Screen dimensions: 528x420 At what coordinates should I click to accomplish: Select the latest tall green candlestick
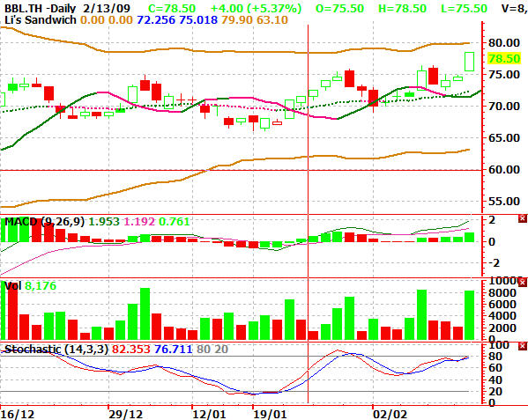469,62
